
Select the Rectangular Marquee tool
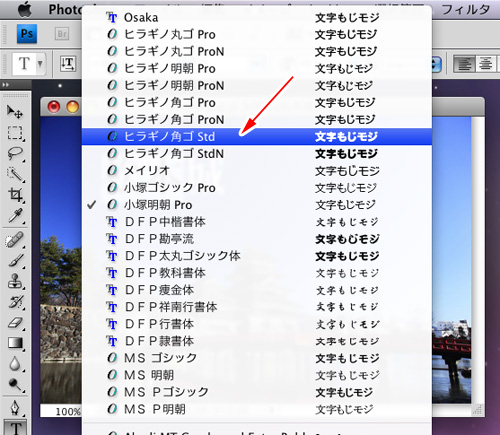[x=15, y=133]
